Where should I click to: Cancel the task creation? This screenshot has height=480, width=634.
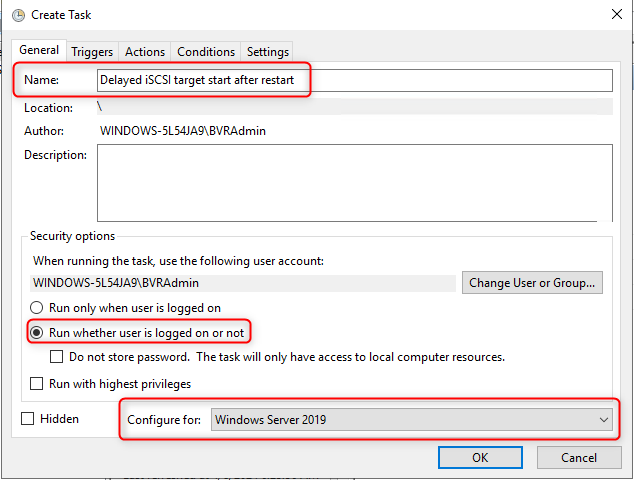[578, 457]
